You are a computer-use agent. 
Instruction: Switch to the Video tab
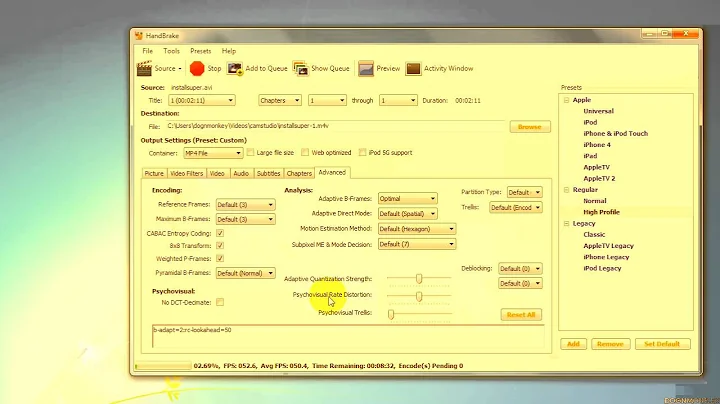pyautogui.click(x=217, y=174)
